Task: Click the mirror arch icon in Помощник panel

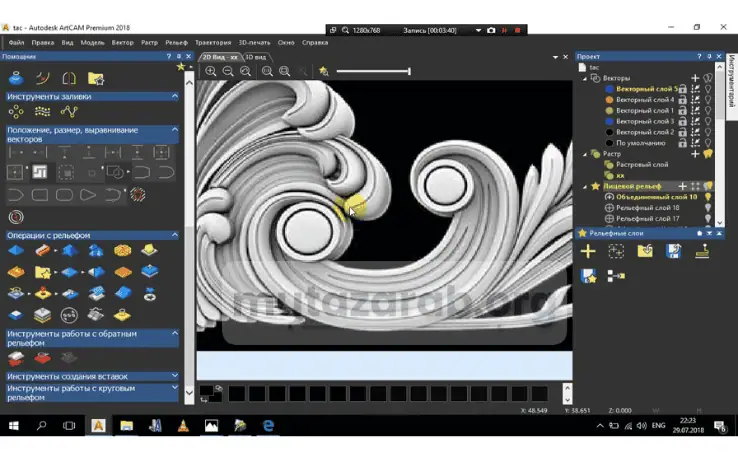Action: tap(69, 78)
